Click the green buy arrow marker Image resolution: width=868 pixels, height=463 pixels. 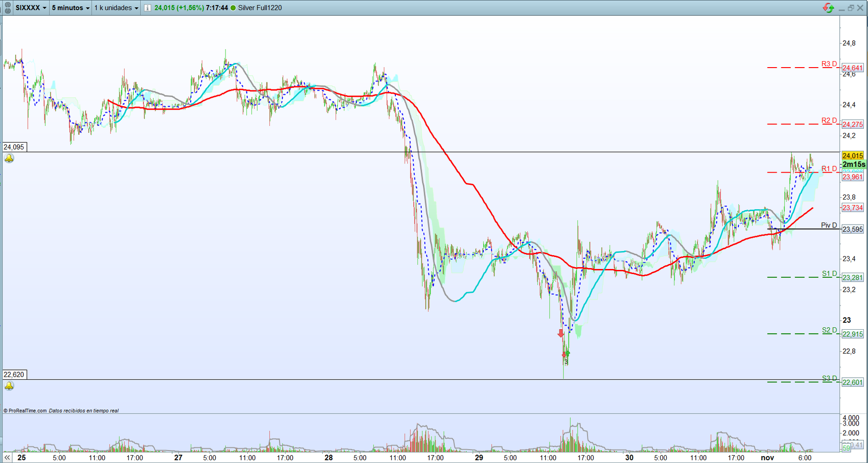pos(568,354)
